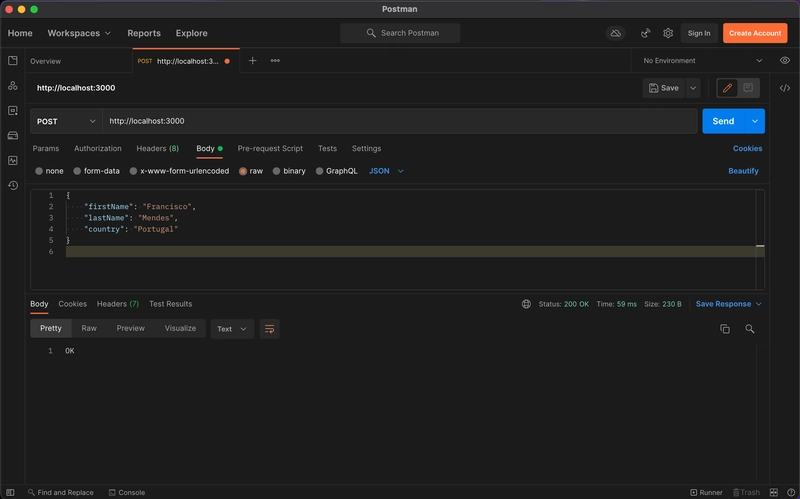Open the History icon in sidebar
The height and width of the screenshot is (499, 800).
[x=13, y=185]
